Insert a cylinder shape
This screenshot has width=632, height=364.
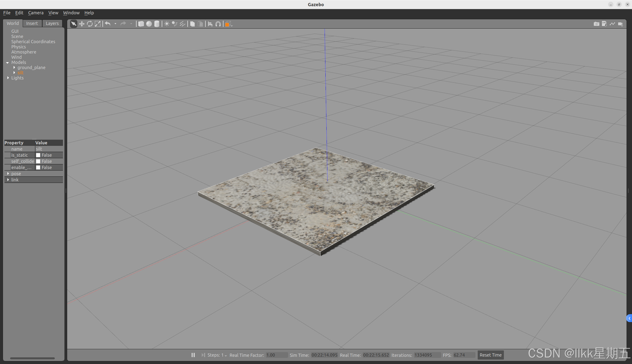click(157, 24)
